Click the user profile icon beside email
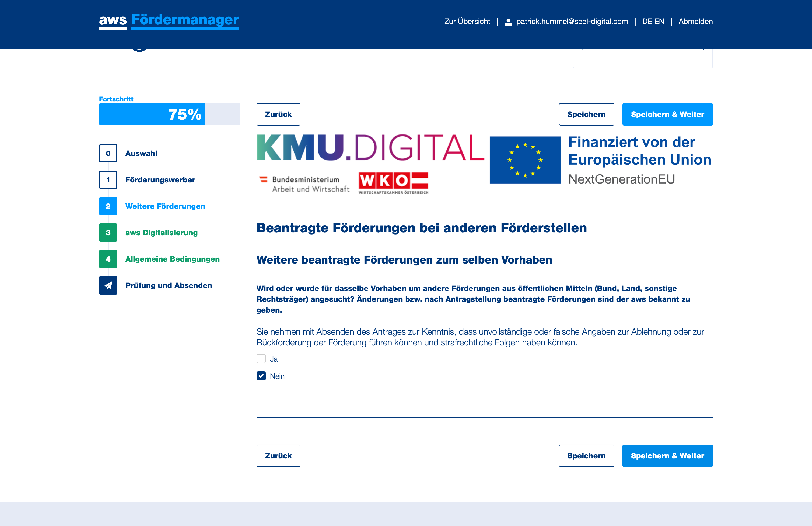This screenshot has width=812, height=526. coord(508,22)
